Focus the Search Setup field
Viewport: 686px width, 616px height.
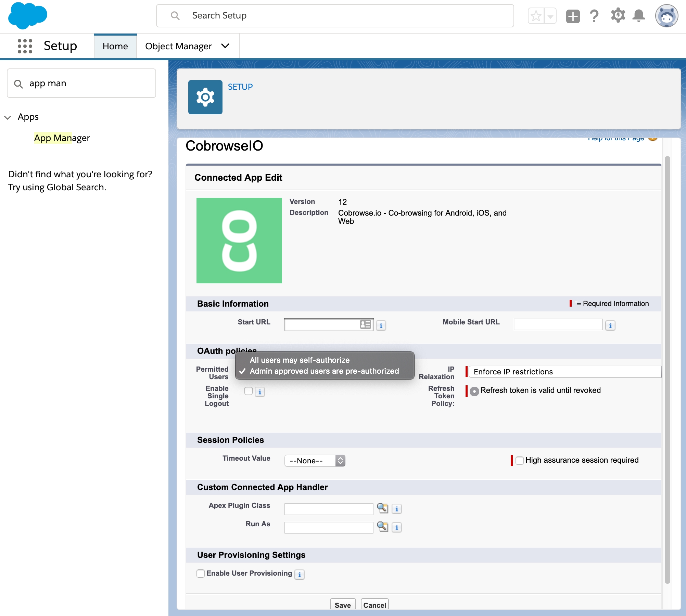click(x=335, y=16)
